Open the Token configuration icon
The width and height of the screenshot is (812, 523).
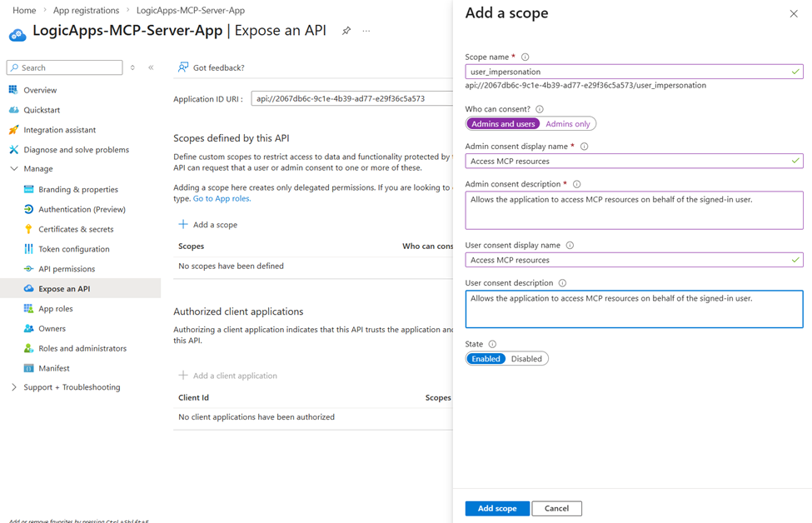[28, 249]
